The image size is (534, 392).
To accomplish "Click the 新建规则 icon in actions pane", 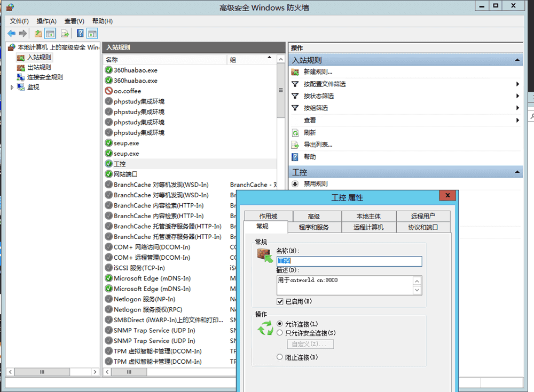I will point(295,72).
